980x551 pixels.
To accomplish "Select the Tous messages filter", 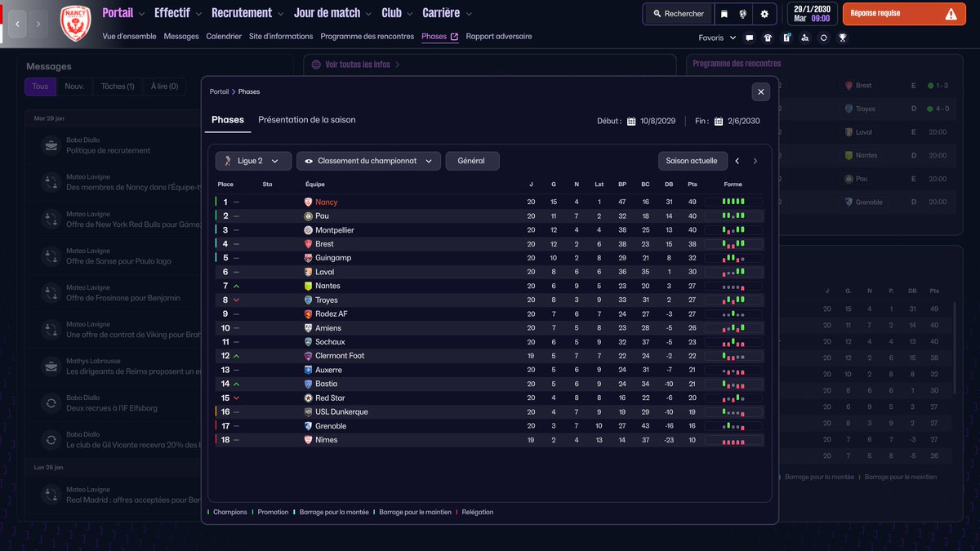I will (x=40, y=86).
